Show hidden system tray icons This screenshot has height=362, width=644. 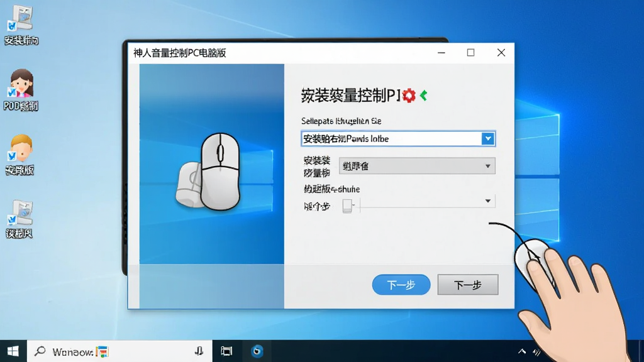(x=521, y=351)
